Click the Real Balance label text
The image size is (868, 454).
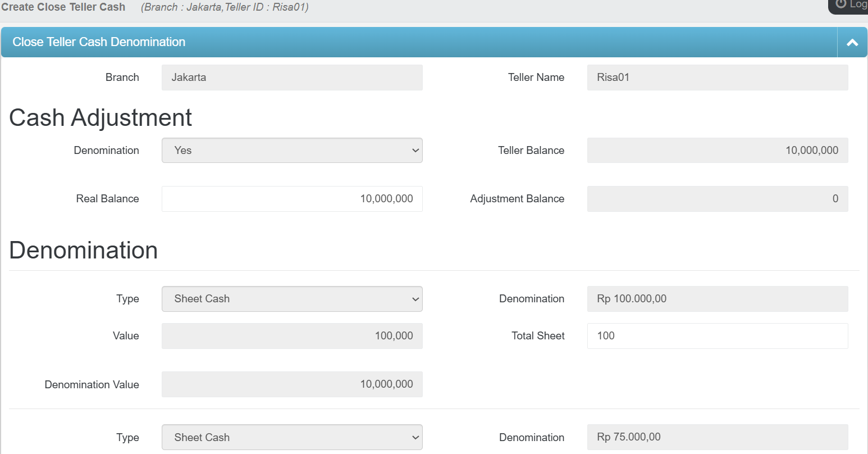(x=107, y=199)
